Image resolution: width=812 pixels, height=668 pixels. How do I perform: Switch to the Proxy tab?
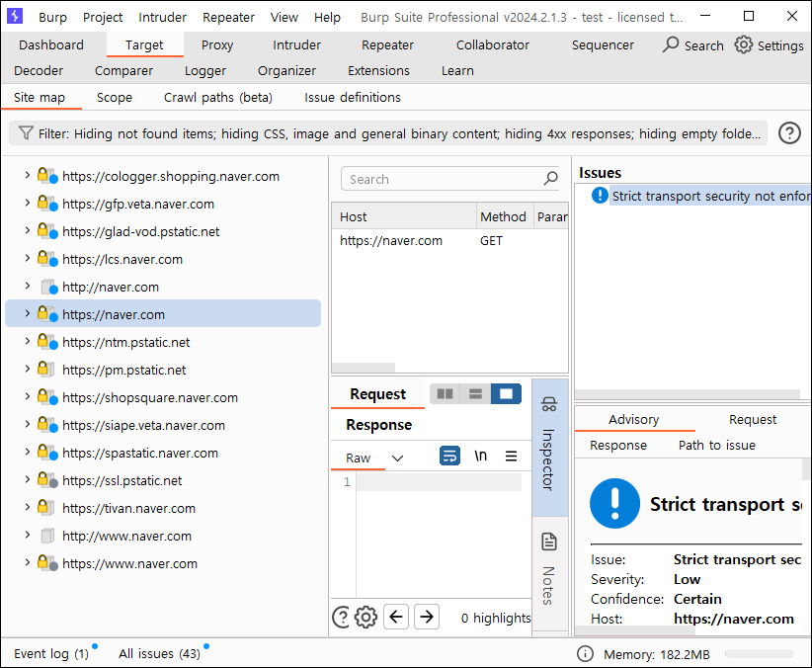click(217, 45)
